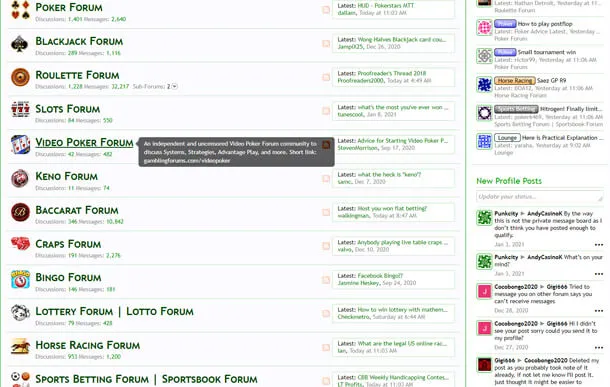This screenshot has height=387, width=610.
Task: Click the Slots Forum 777 icon
Action: (x=20, y=109)
